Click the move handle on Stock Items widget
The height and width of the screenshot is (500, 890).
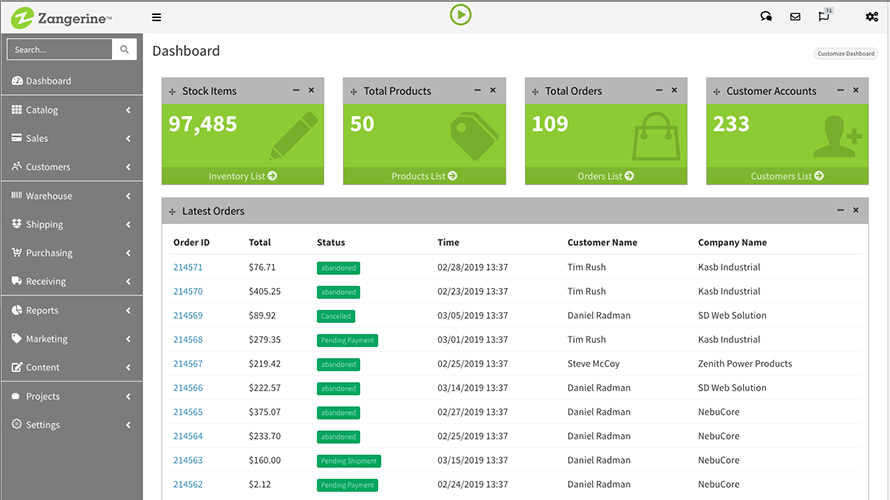[172, 91]
